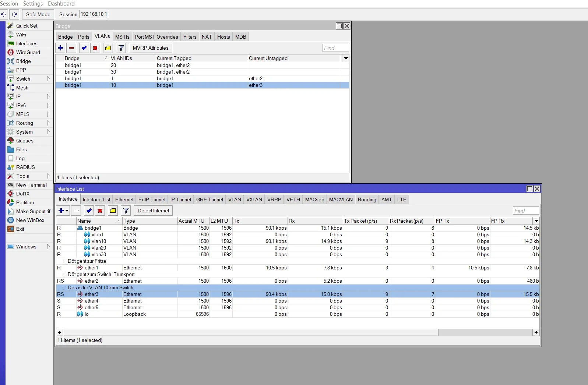Open Files in the sidebar
This screenshot has height=385, width=588.
pos(21,149)
